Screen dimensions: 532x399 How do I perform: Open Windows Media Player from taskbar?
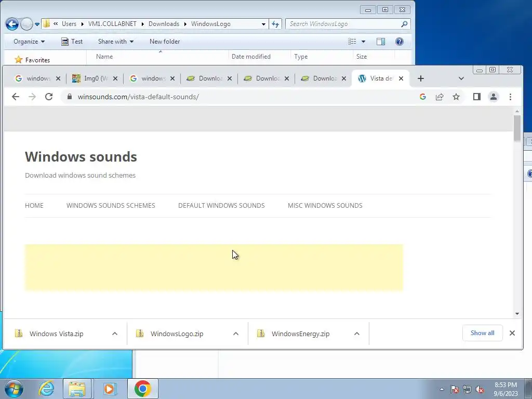[x=109, y=389]
